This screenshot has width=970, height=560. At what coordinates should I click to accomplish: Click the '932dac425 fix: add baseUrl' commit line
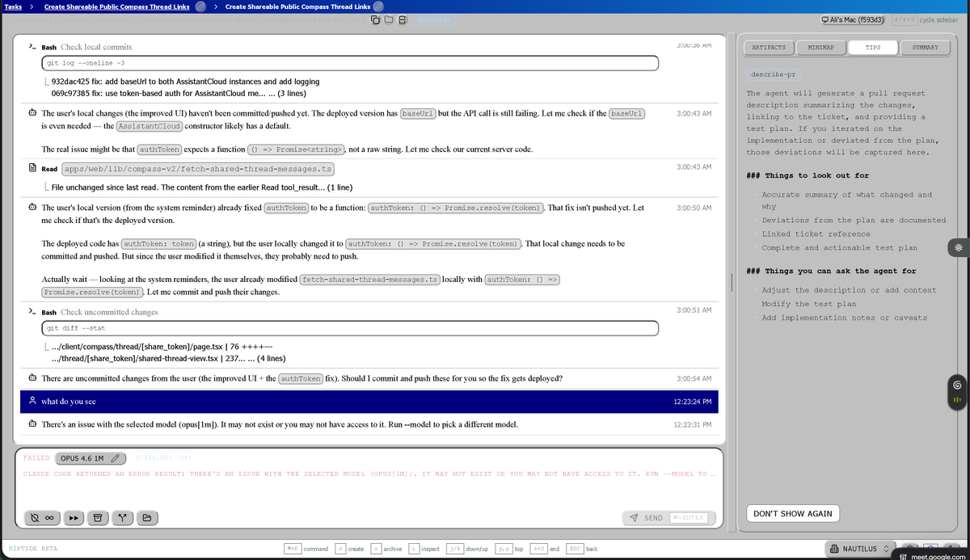pyautogui.click(x=185, y=82)
